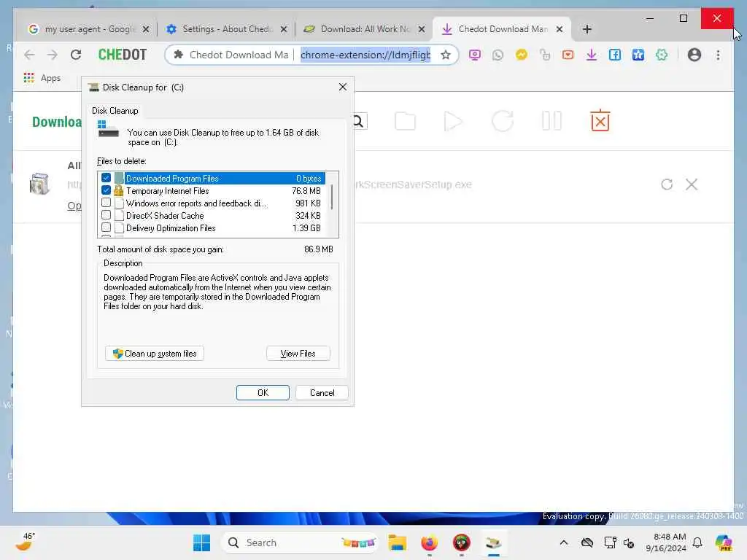The width and height of the screenshot is (747, 560).
Task: Uncheck Temporary Internet Files checkbox
Action: [106, 190]
